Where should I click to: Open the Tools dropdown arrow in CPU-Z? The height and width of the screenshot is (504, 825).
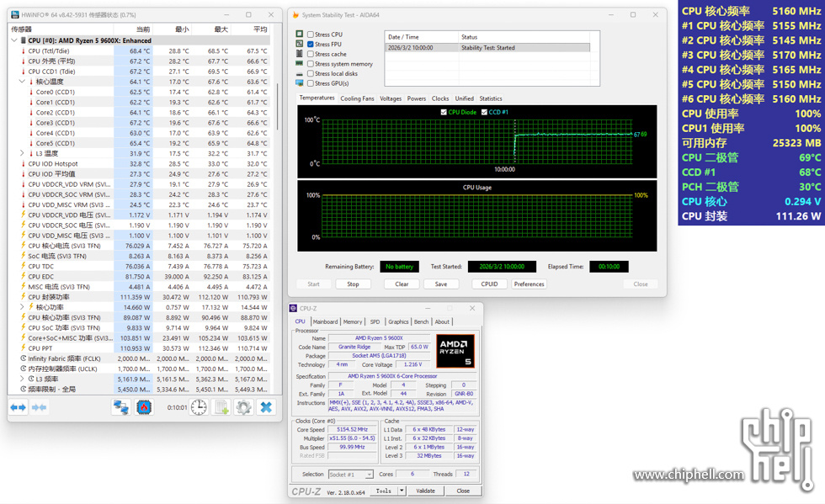click(402, 491)
